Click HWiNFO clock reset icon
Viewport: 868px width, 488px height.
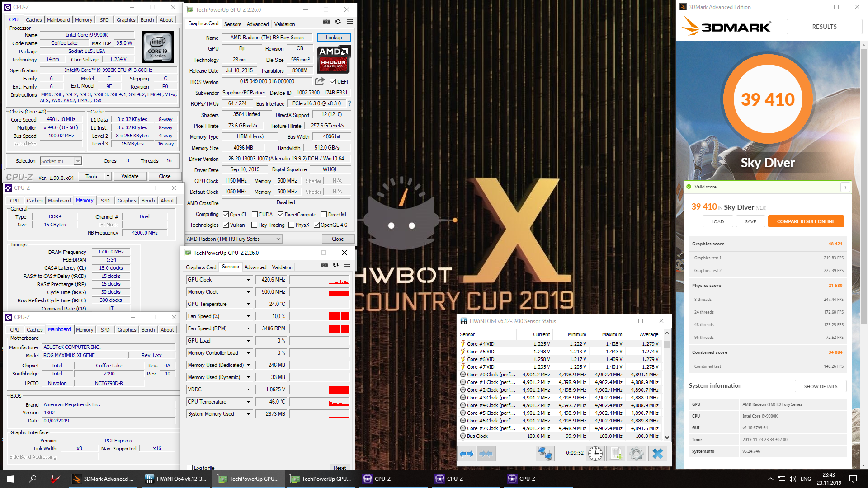(595, 453)
